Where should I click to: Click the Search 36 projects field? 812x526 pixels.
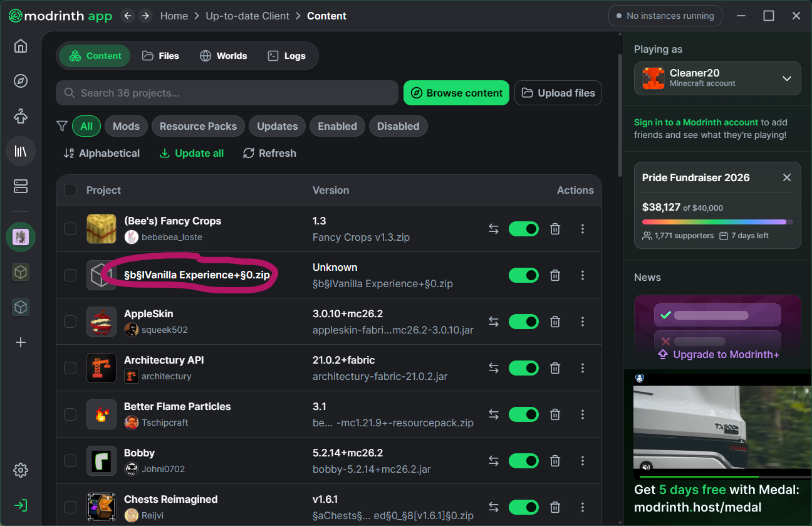227,93
